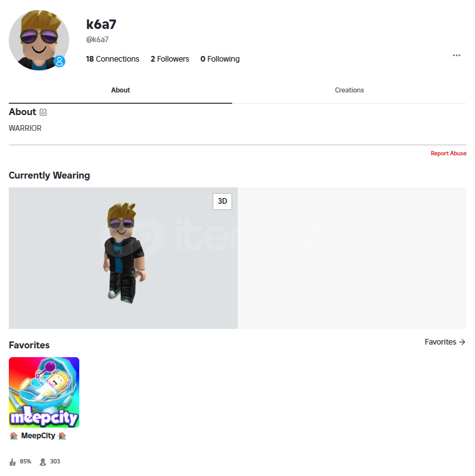
Task: Click the MeepCity game title
Action: 38,436
